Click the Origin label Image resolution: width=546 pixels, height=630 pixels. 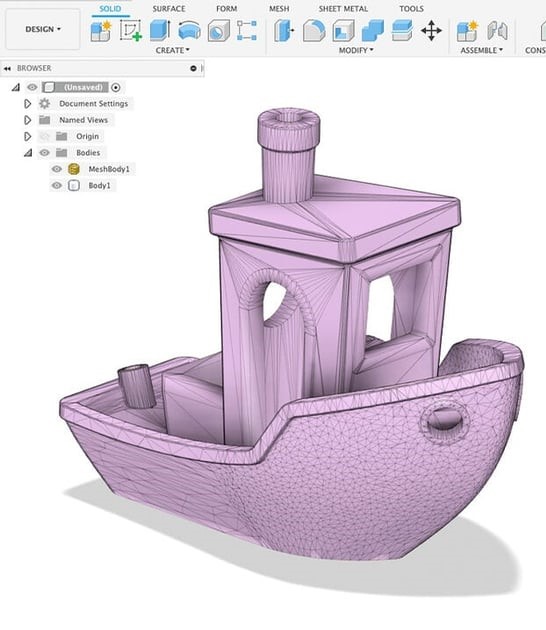pyautogui.click(x=88, y=137)
